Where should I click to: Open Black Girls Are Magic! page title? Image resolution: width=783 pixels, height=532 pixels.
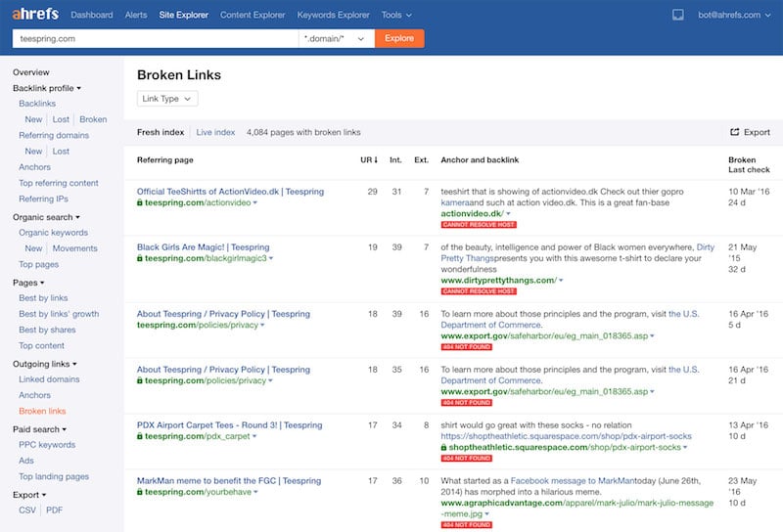tap(204, 247)
